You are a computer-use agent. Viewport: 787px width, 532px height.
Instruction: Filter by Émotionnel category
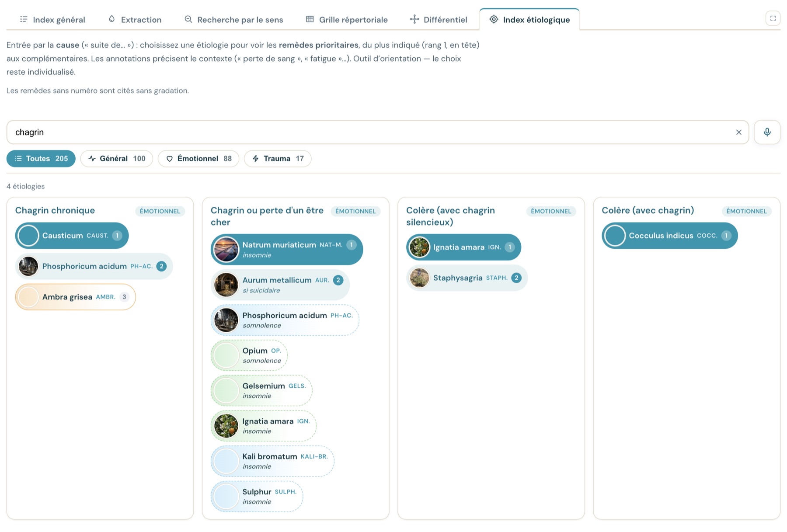(x=198, y=158)
